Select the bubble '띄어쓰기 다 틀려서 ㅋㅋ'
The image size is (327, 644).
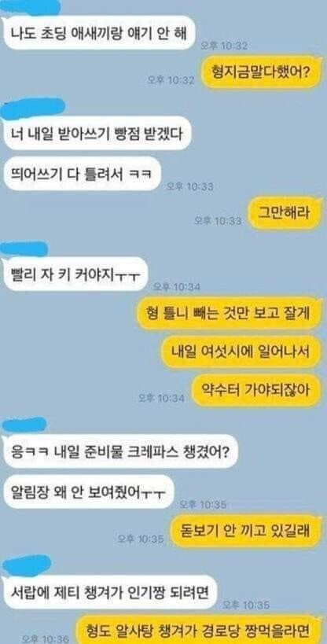click(81, 174)
